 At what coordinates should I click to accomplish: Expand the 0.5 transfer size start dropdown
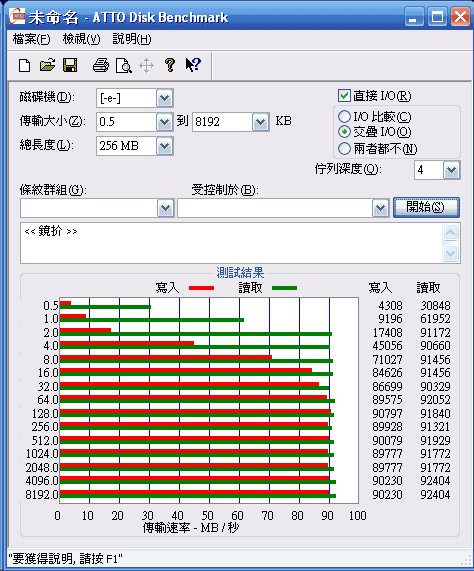point(165,122)
